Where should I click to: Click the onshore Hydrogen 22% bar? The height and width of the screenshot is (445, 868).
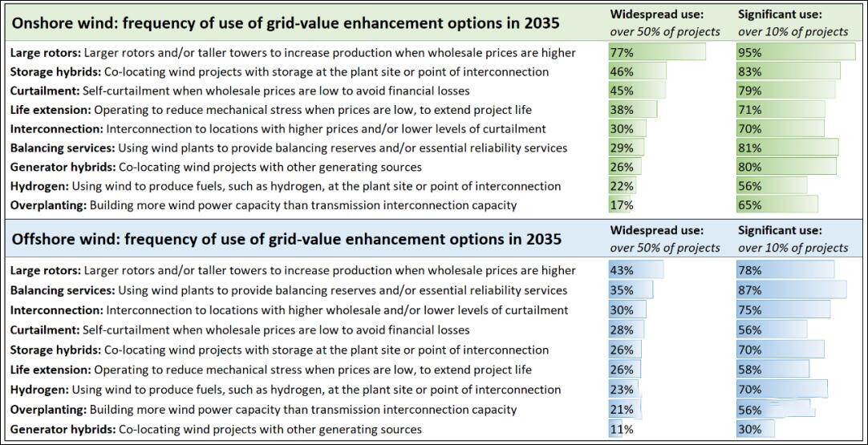point(623,186)
